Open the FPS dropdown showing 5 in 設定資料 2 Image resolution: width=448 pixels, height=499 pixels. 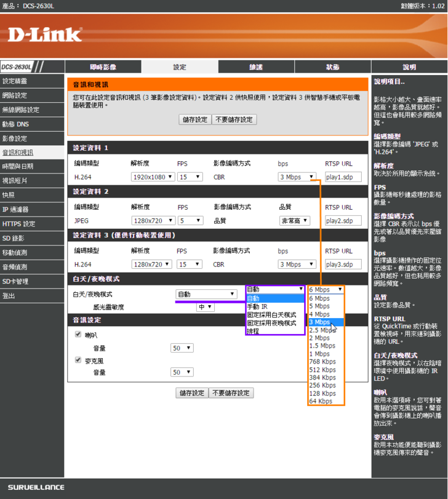coord(190,220)
